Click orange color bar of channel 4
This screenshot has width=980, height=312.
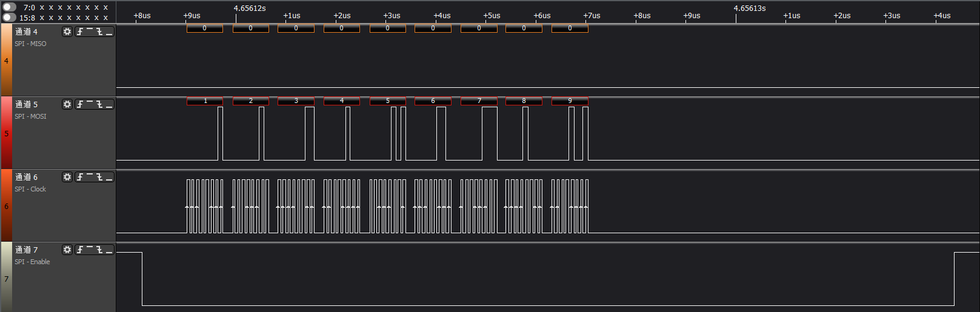(x=6, y=60)
